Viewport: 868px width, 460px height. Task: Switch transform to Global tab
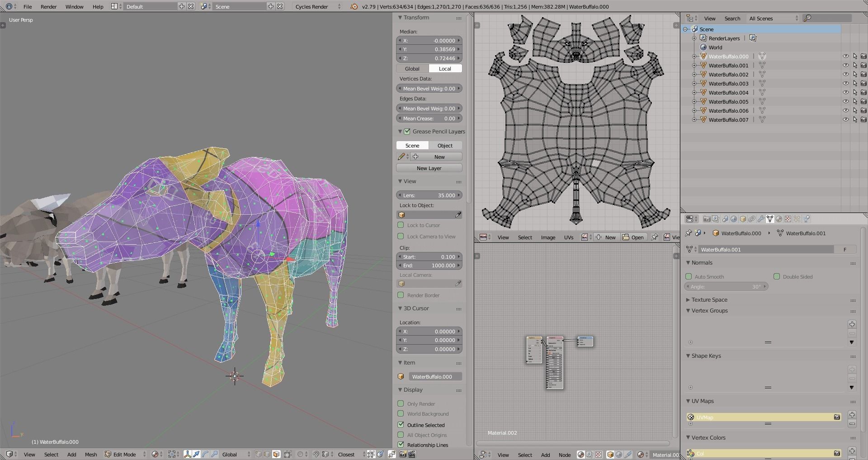tap(412, 68)
